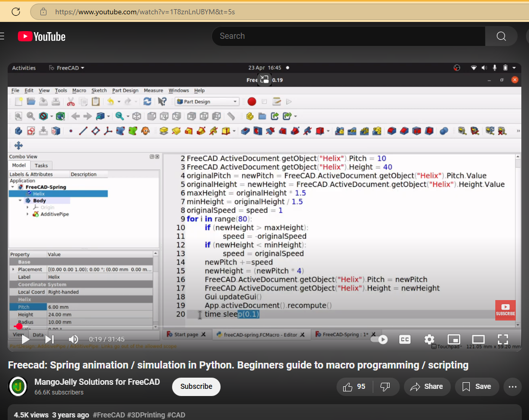Open the more actions ellipsis menu
This screenshot has width=529, height=420.
tap(512, 387)
